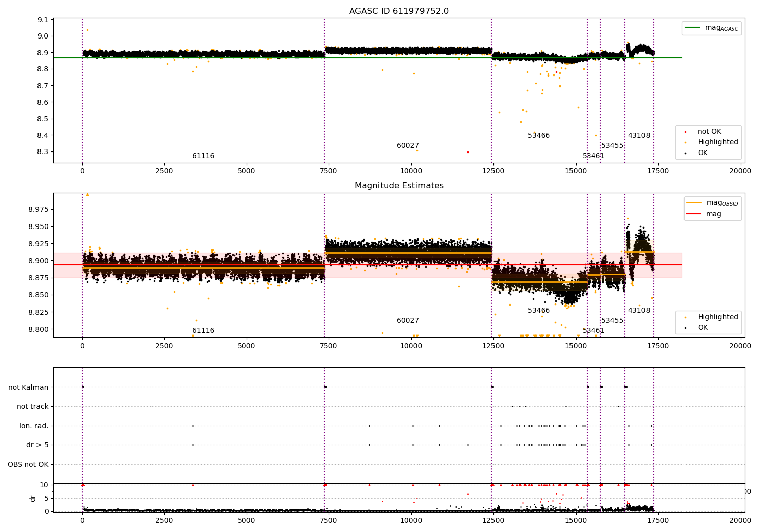Click the 8.825 y-axis tick label
Viewport: 760px width, 532px height.
click(x=39, y=312)
